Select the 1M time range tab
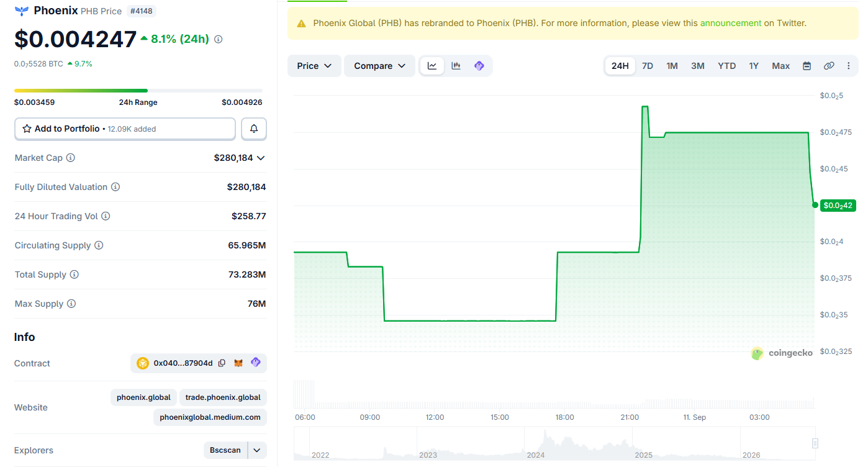The width and height of the screenshot is (868, 467). pos(672,66)
